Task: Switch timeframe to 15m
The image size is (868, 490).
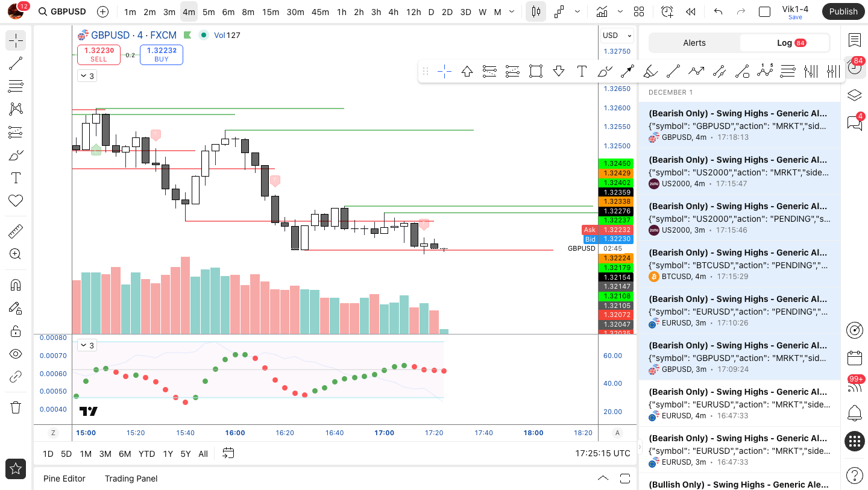Action: point(271,11)
